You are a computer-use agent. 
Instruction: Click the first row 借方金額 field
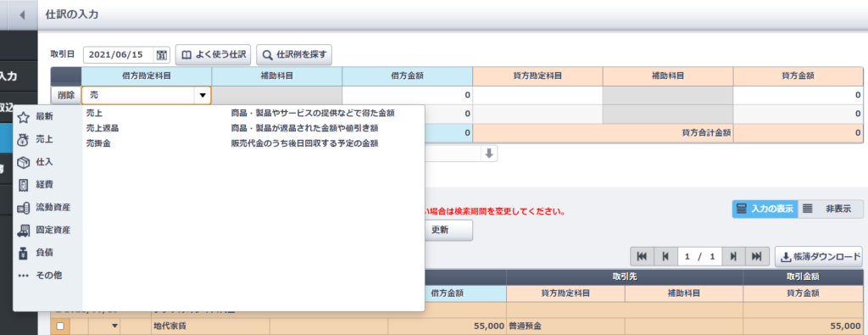408,95
